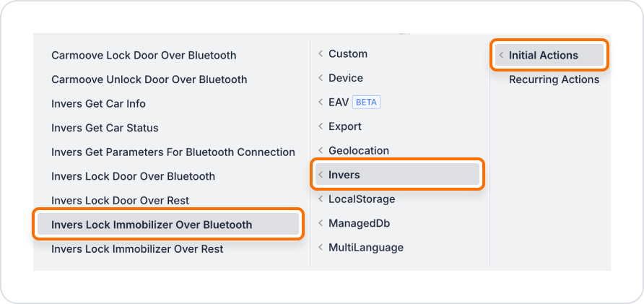644x304 pixels.
Task: Open the Invers category
Action: click(x=397, y=175)
